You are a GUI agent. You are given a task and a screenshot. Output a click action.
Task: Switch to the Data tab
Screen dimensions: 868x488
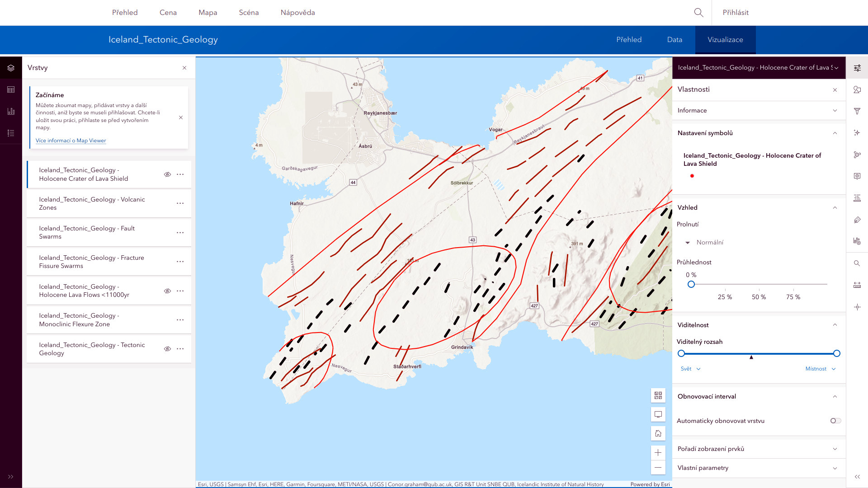point(675,40)
